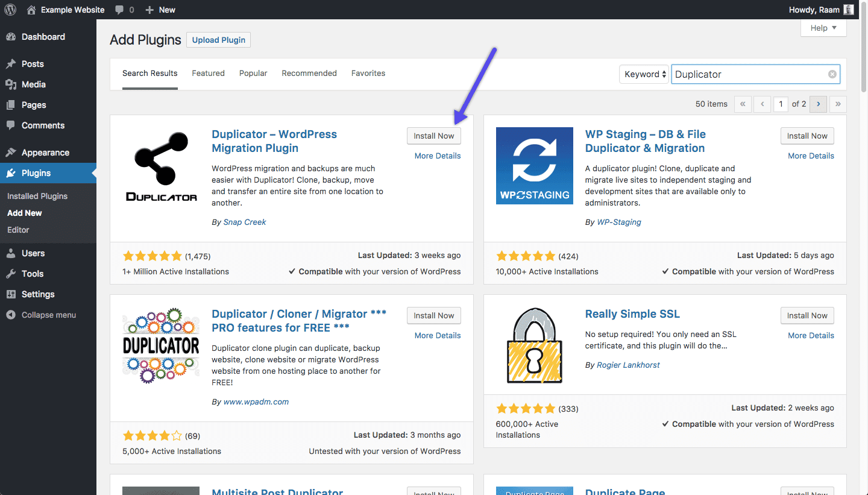The width and height of the screenshot is (868, 495).
Task: Open More Details for WP Staging
Action: [811, 156]
